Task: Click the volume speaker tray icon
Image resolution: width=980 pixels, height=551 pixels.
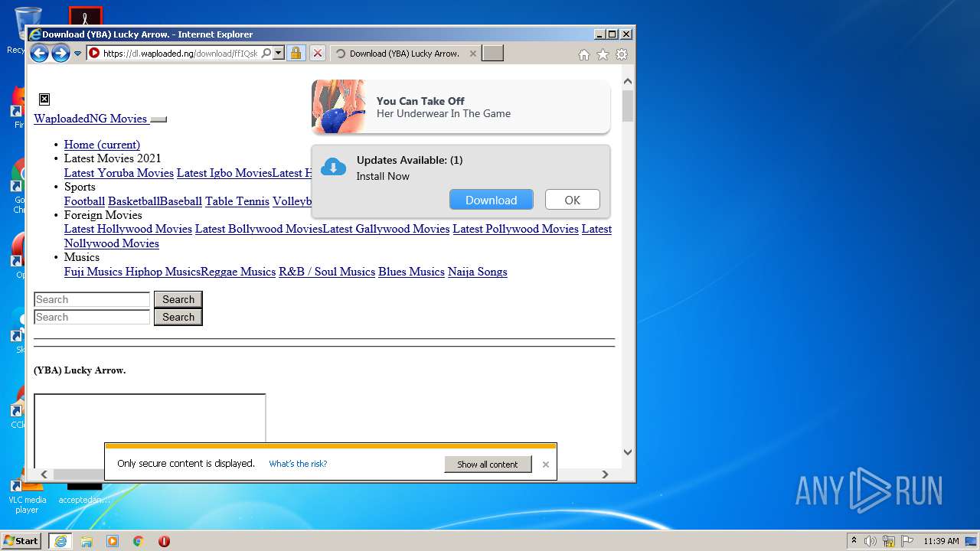Action: (871, 541)
